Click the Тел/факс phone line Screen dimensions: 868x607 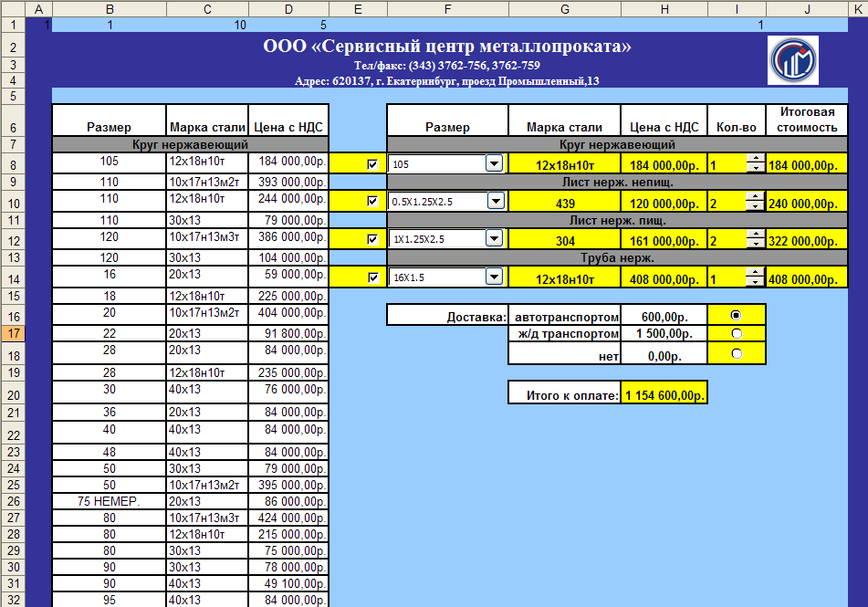(x=447, y=66)
